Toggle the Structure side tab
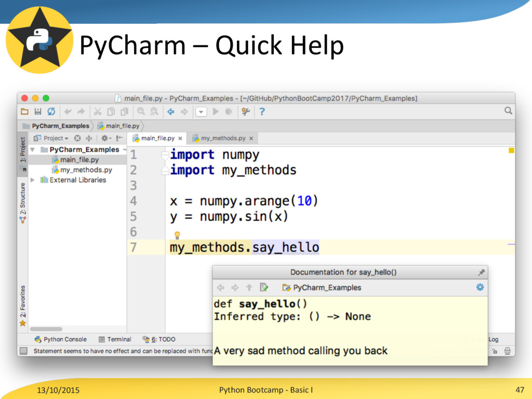Viewport: 532px width, 399px height. (x=23, y=203)
